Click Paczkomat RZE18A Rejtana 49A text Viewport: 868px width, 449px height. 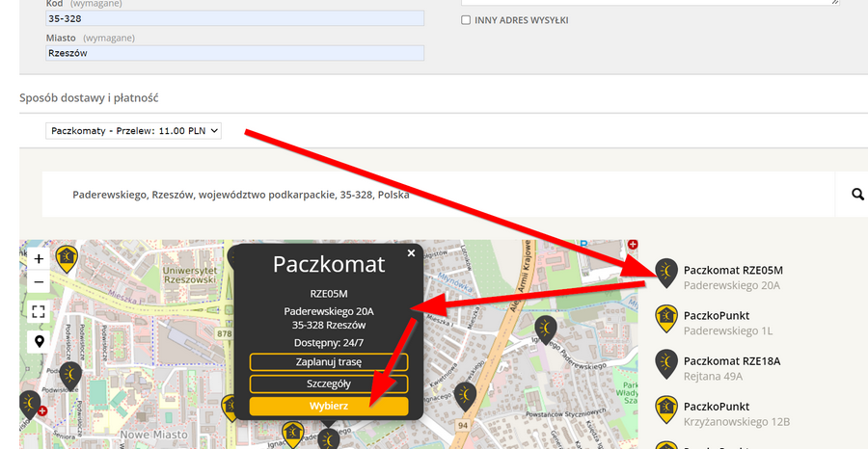coord(732,368)
